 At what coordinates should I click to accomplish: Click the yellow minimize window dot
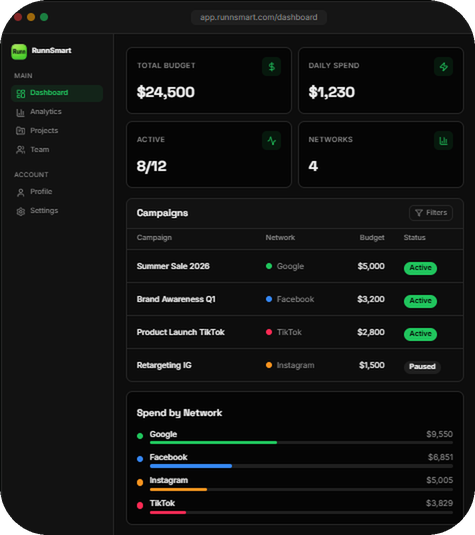pos(31,17)
